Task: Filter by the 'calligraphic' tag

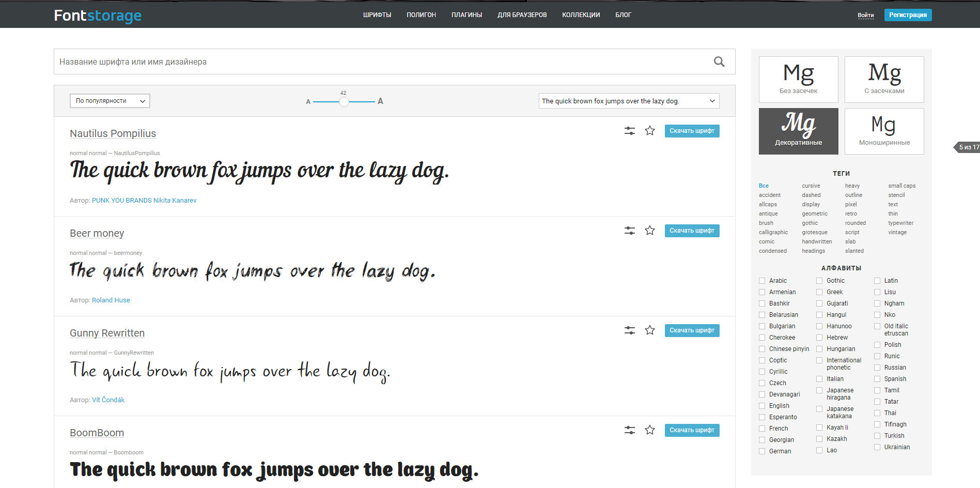Action: [x=773, y=232]
